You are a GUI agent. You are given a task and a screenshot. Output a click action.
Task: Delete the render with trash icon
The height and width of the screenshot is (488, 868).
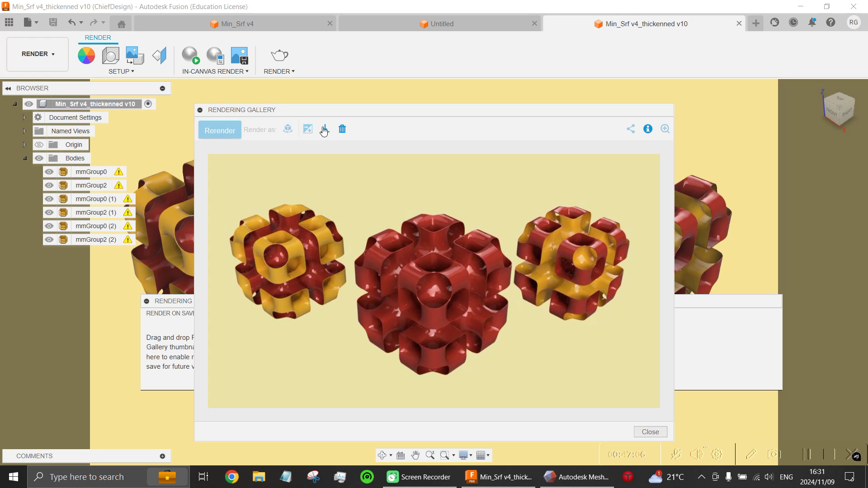[x=342, y=129]
